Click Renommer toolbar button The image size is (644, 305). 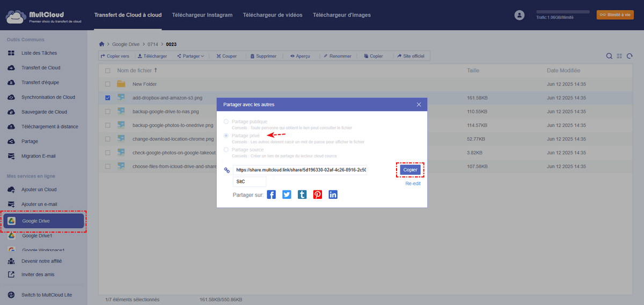tap(337, 56)
